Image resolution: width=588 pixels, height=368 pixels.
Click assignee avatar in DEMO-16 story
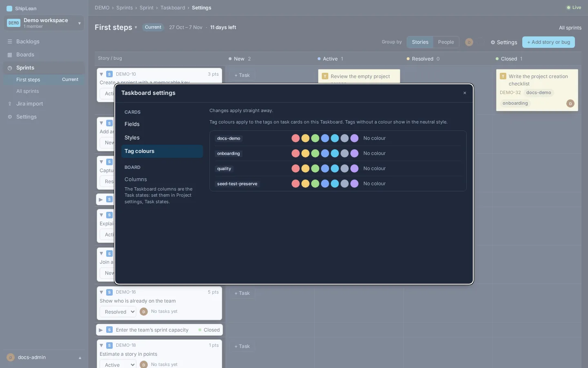[144, 312]
